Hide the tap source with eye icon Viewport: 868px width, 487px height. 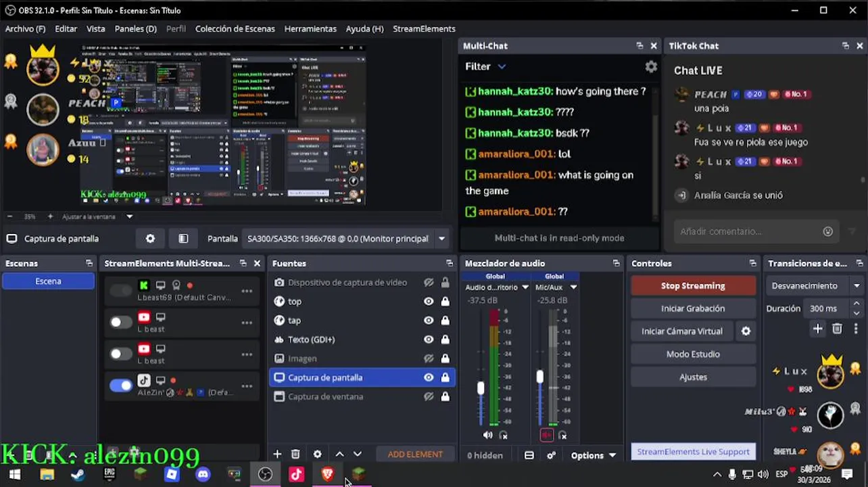coord(429,321)
